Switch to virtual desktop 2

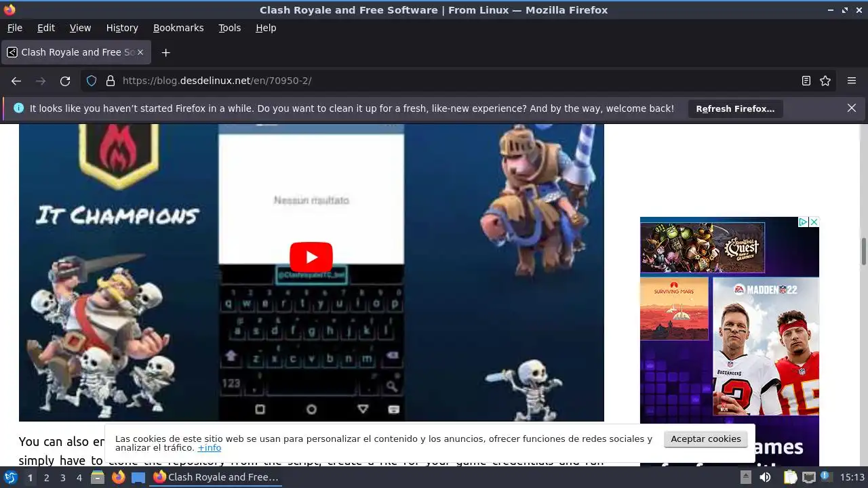coord(46,477)
